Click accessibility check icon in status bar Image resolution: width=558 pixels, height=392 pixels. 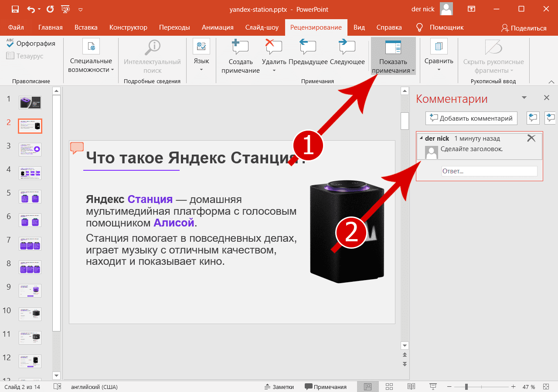57,387
